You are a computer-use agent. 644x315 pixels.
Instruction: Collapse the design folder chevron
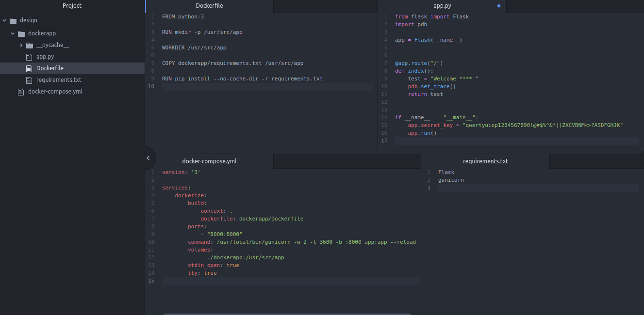[x=4, y=20]
